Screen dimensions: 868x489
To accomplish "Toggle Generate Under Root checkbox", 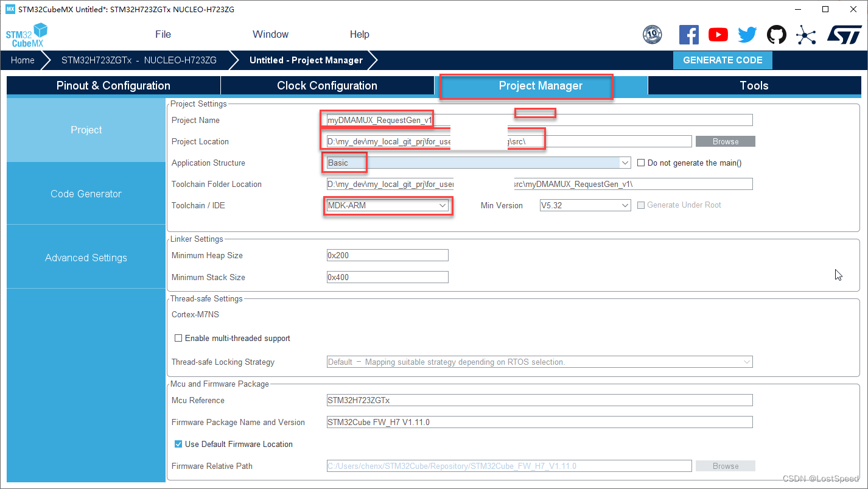I will (641, 205).
